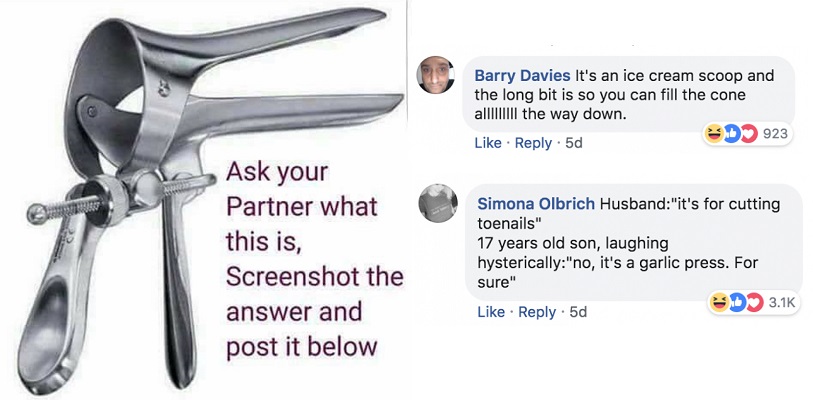This screenshot has width=813, height=400.
Task: Open Barry Davies' profile via name link
Action: [522, 76]
